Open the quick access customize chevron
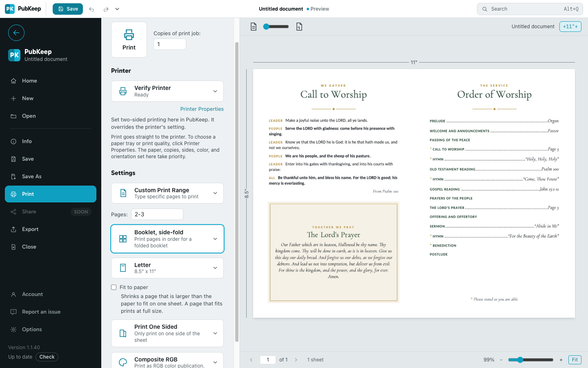Viewport: 588px width, 368px height. click(x=117, y=9)
